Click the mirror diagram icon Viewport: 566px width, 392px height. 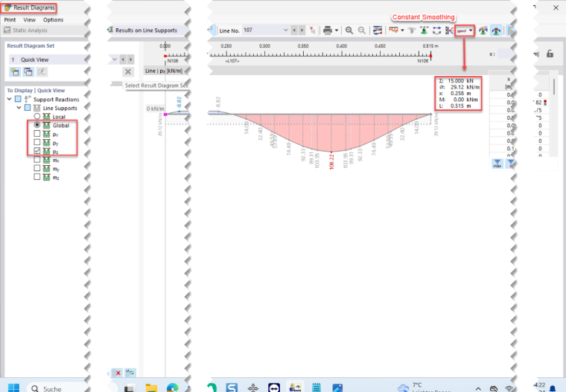449,30
